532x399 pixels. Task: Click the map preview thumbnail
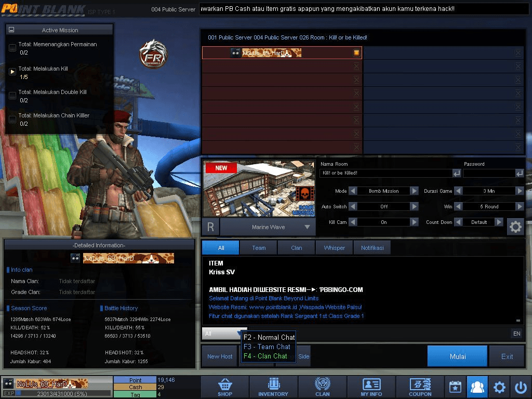[x=259, y=189]
